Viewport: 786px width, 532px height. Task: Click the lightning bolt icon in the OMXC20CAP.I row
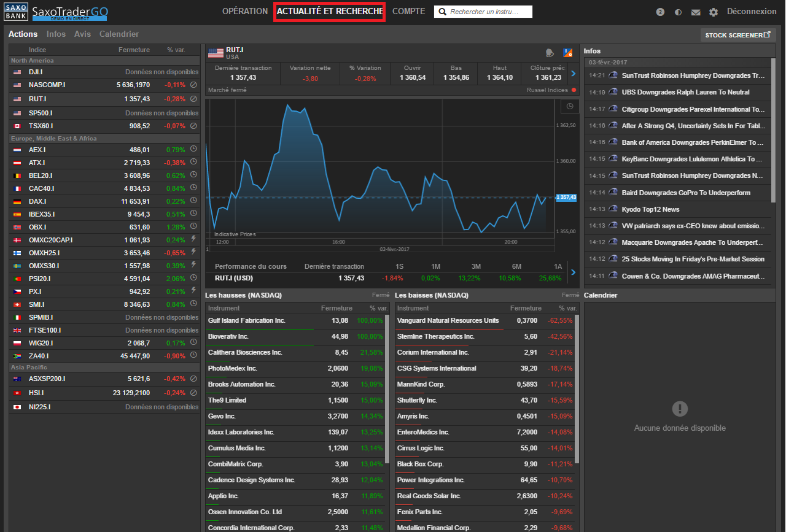click(x=193, y=239)
